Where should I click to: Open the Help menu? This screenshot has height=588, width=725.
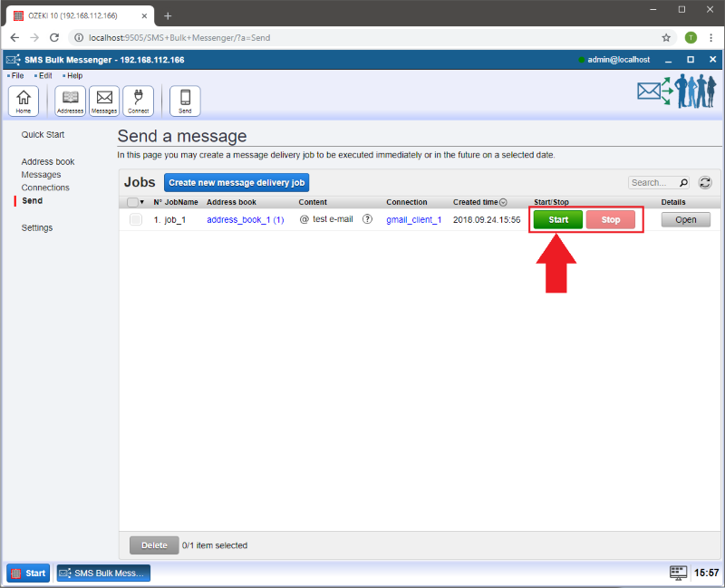point(73,75)
